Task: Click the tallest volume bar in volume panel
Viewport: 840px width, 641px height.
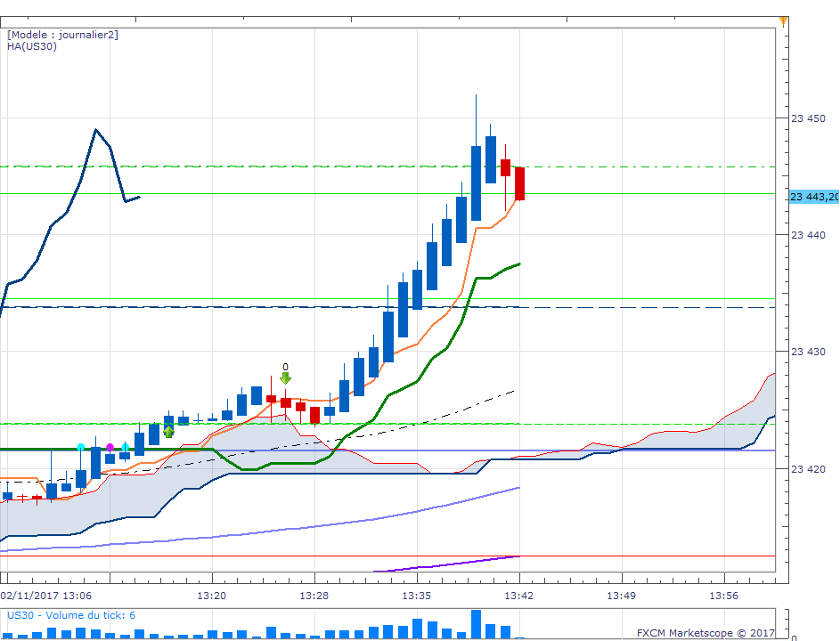Action: coord(476,624)
